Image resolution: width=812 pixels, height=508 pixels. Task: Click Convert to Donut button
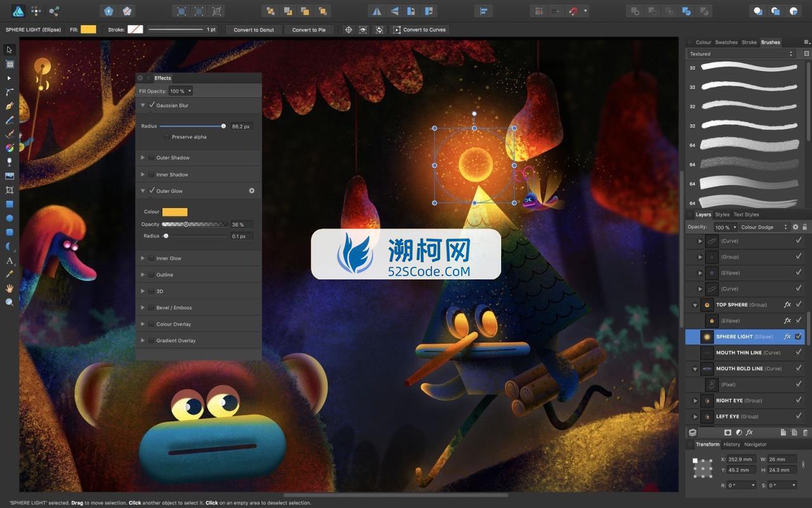pyautogui.click(x=254, y=30)
